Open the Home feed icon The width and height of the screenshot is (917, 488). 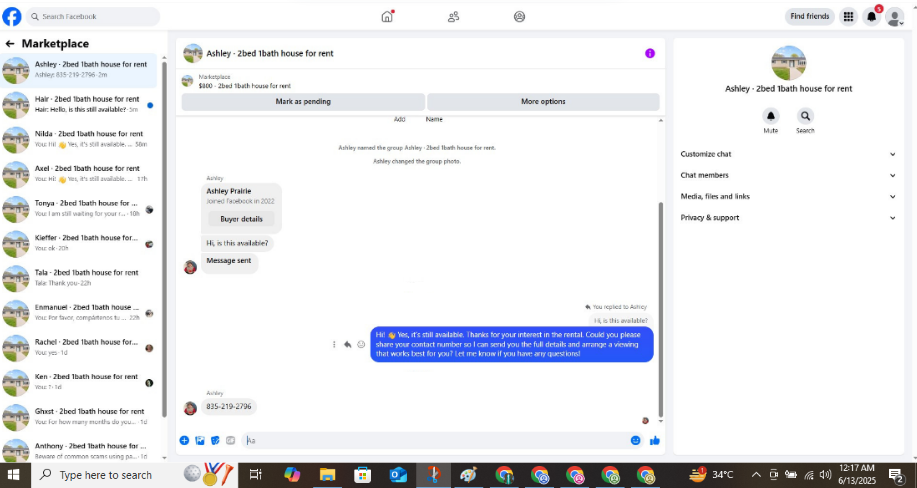point(387,16)
